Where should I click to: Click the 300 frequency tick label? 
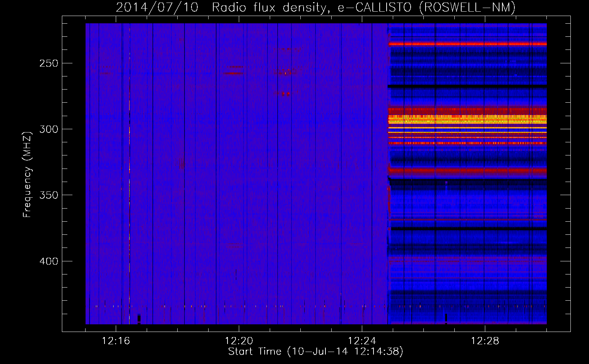pos(49,129)
